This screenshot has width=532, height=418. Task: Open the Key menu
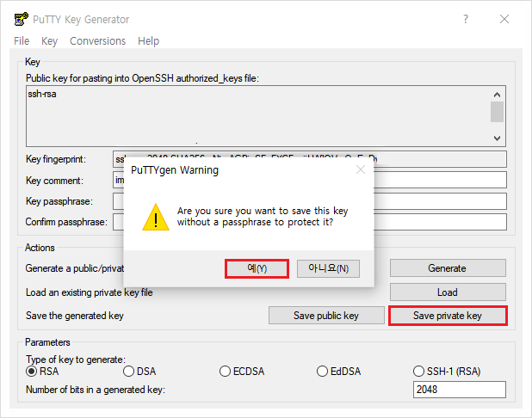[50, 41]
